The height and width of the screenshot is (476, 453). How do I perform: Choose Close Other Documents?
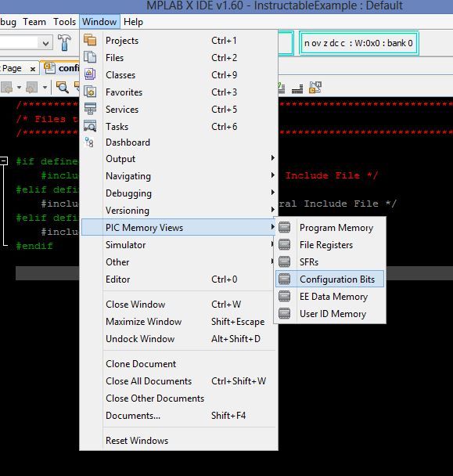point(179,398)
